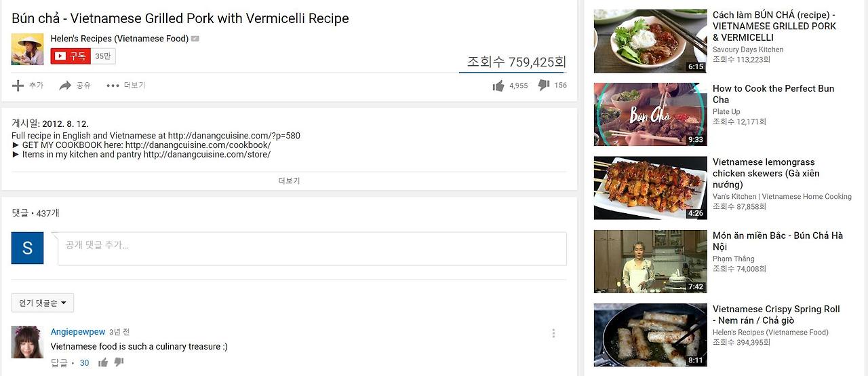Click Helen's Recipes channel avatar image
This screenshot has height=376, width=868.
[27, 49]
